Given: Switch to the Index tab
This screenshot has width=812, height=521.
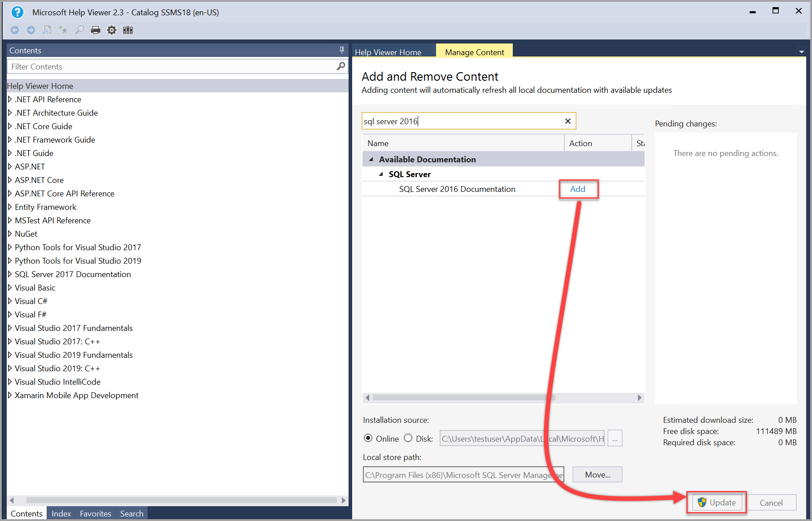Looking at the screenshot, I should (61, 513).
